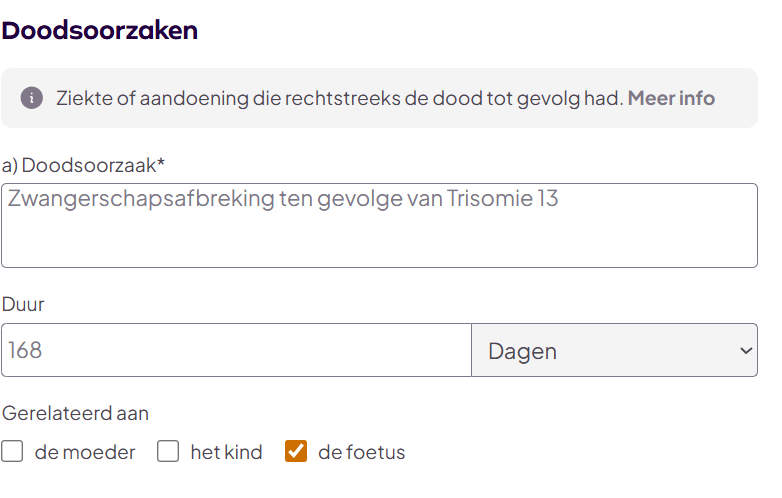Enable the het kind checkbox

(168, 452)
